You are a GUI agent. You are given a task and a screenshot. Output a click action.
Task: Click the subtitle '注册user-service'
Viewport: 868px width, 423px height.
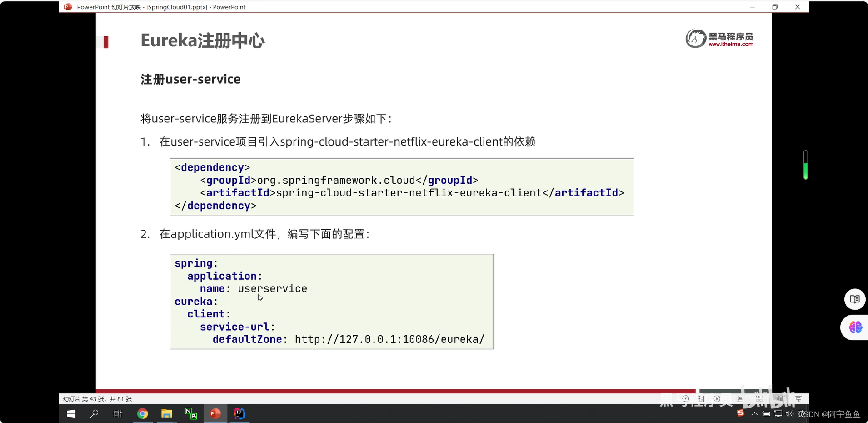[190, 79]
